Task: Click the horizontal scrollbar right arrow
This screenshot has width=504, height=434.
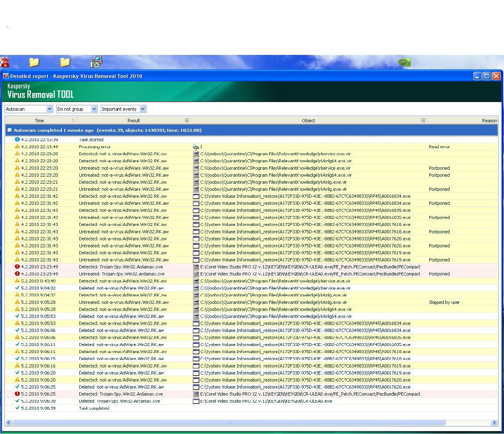Action: [x=494, y=422]
